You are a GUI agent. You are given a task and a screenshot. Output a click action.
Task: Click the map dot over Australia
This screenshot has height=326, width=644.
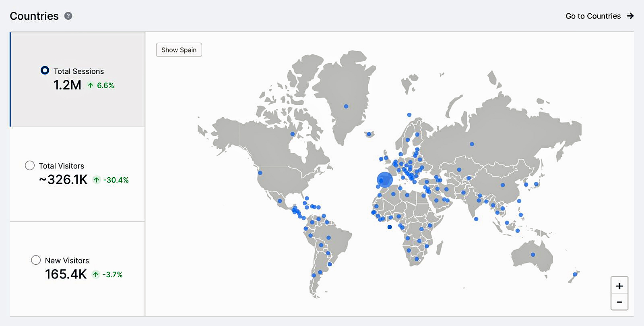pyautogui.click(x=533, y=255)
